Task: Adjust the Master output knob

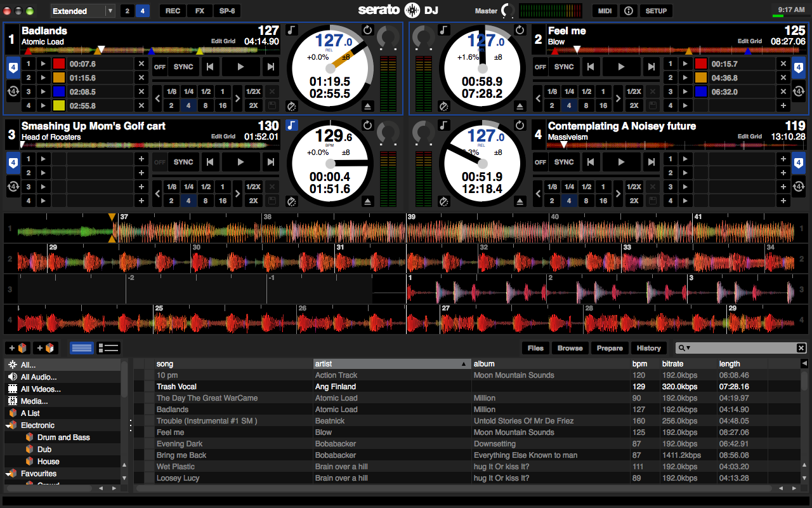Action: 507,11
